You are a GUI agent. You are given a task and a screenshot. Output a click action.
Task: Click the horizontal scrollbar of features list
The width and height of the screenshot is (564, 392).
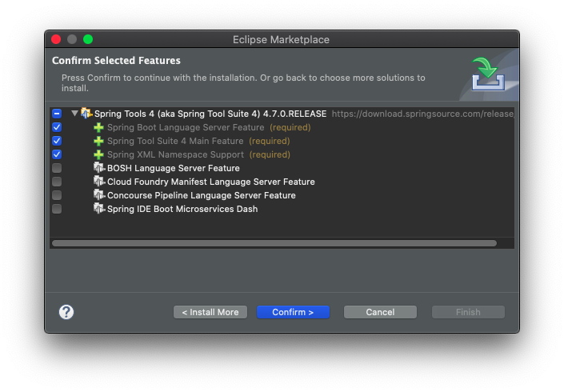tap(274, 243)
